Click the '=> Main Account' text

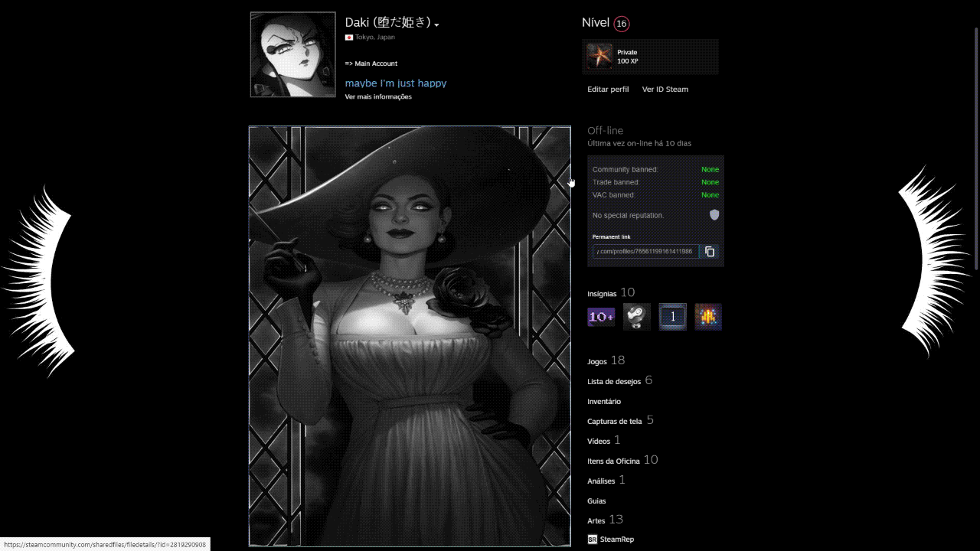pos(371,64)
